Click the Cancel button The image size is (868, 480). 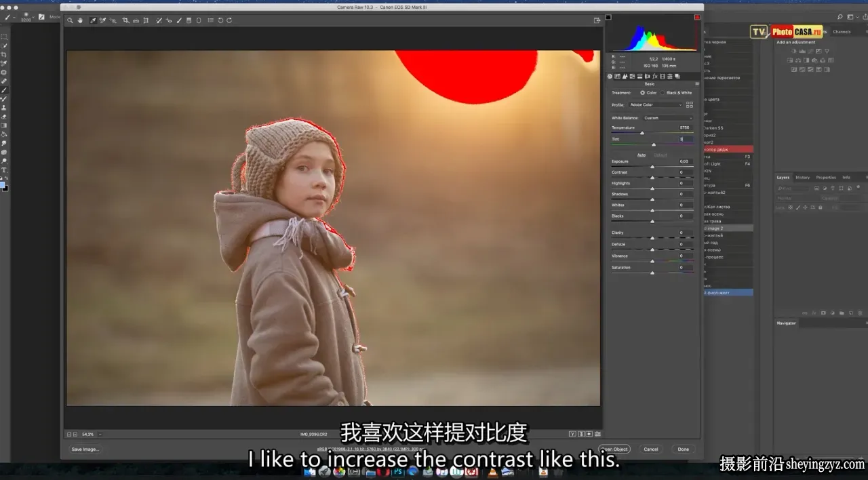click(651, 449)
